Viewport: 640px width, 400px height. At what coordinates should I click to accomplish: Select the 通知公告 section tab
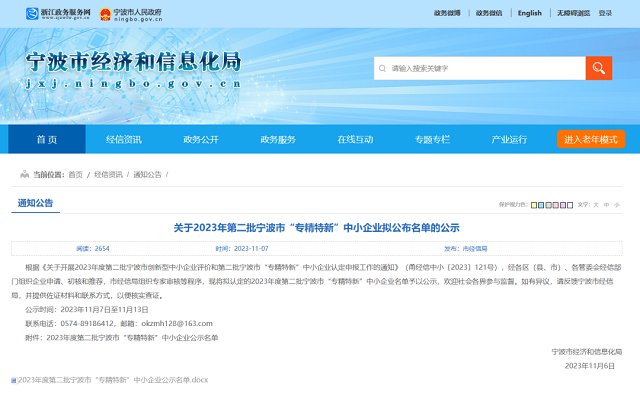(x=36, y=203)
